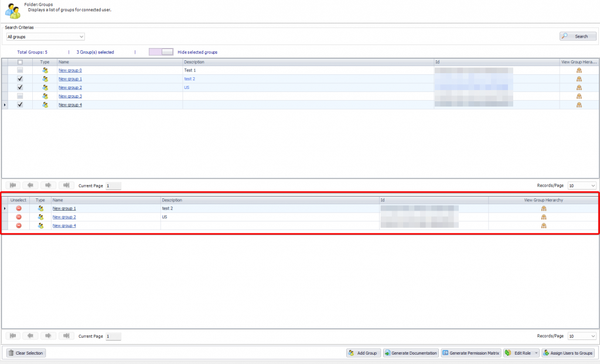Open hierarchy icon in New group 3 row
This screenshot has height=364, width=600.
[579, 96]
